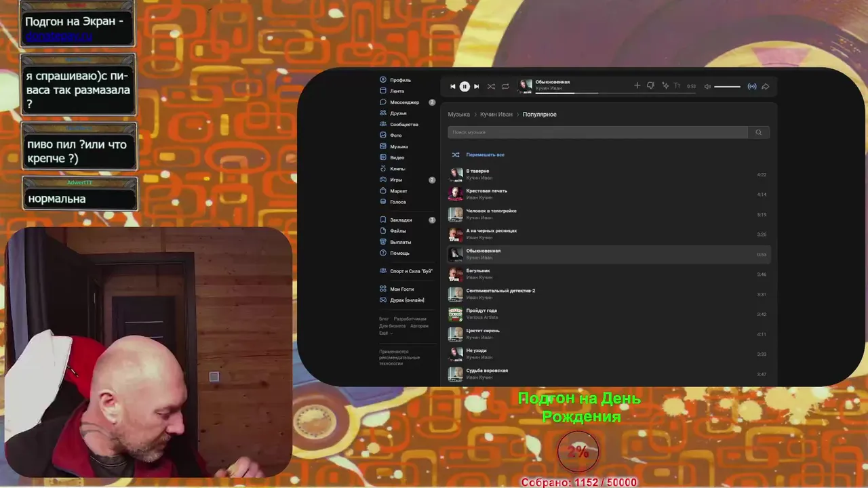
Task: Play the song Судьба воровская
Action: click(608, 374)
